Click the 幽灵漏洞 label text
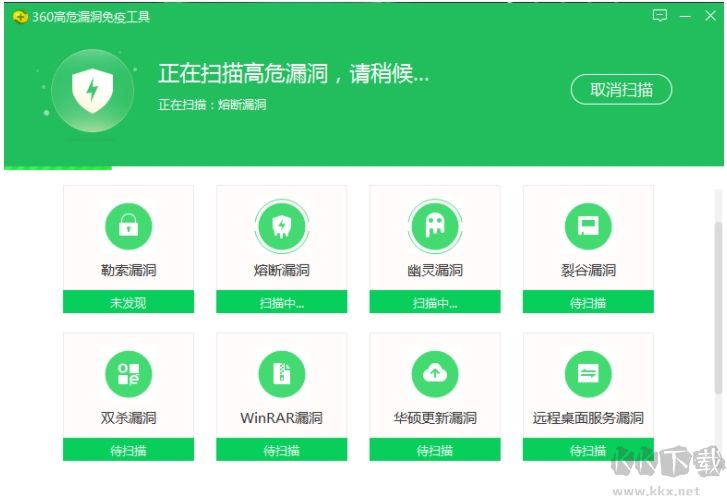This screenshot has width=727, height=498. point(435,270)
